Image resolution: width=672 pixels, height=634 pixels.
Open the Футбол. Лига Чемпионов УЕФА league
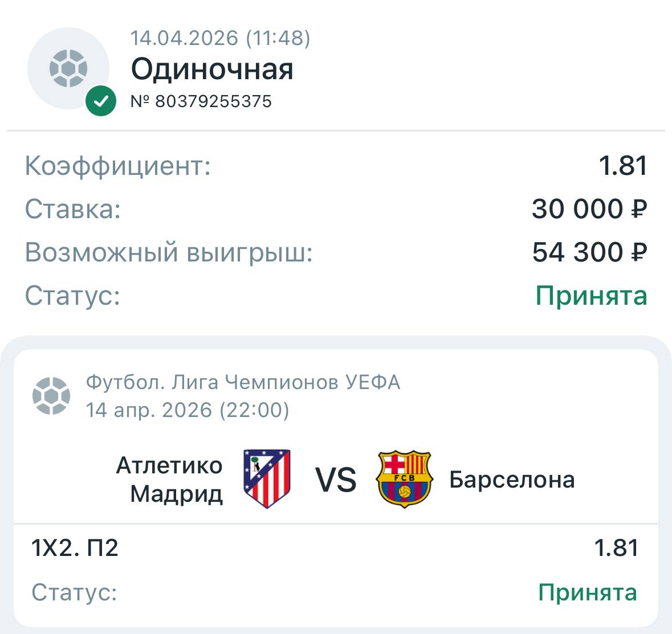[243, 382]
